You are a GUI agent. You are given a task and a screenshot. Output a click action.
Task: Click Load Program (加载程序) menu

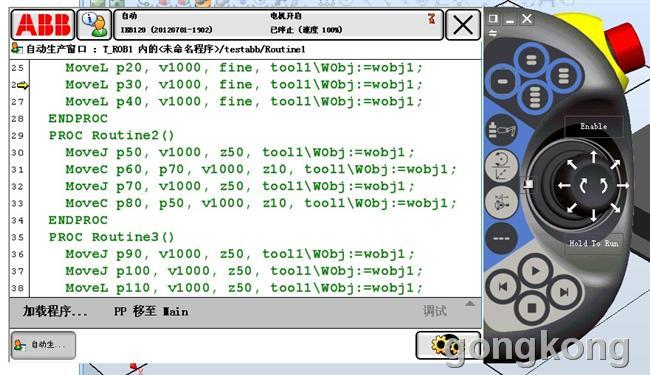pyautogui.click(x=55, y=311)
